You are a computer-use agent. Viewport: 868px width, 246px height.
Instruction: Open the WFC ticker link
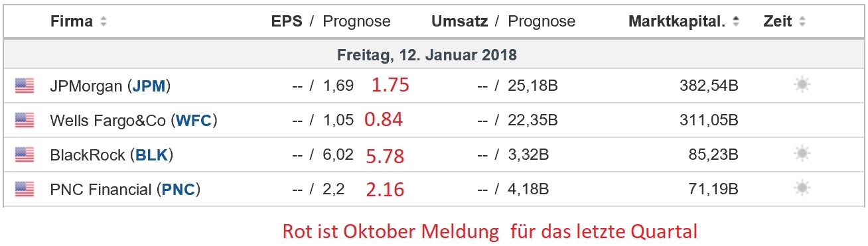[193, 120]
